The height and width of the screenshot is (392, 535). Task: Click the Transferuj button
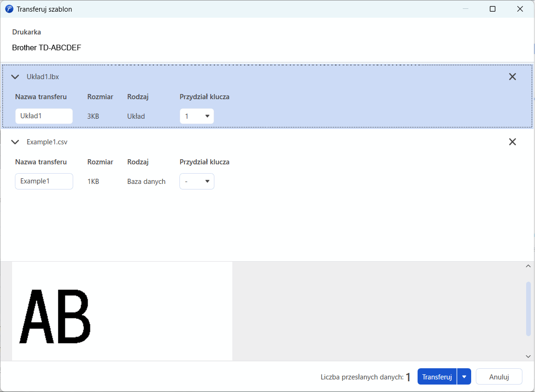tap(437, 377)
